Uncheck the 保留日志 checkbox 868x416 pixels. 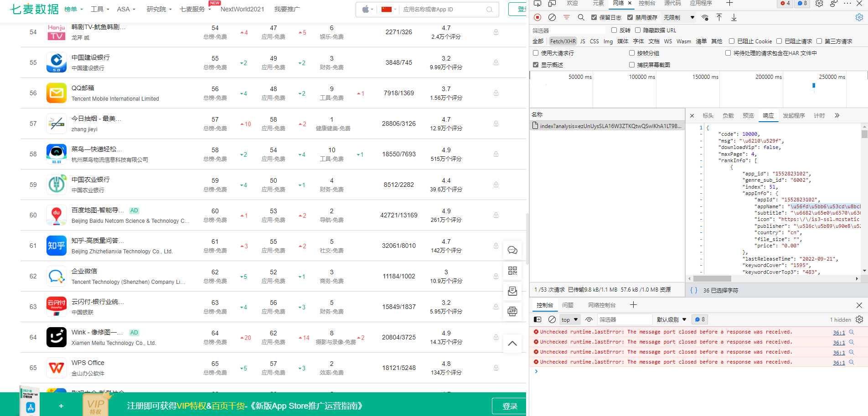click(x=594, y=17)
